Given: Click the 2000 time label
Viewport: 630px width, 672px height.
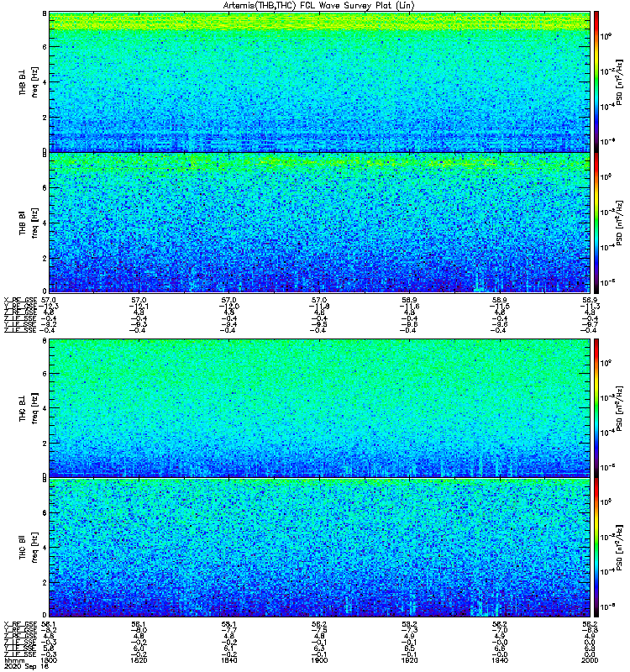Looking at the screenshot, I should [590, 660].
